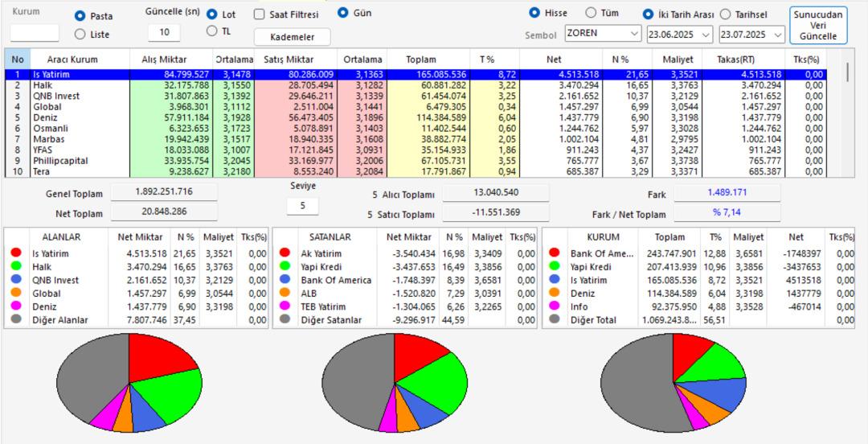Select the Tarihsel radio button
This screenshot has width=868, height=444.
tap(725, 14)
